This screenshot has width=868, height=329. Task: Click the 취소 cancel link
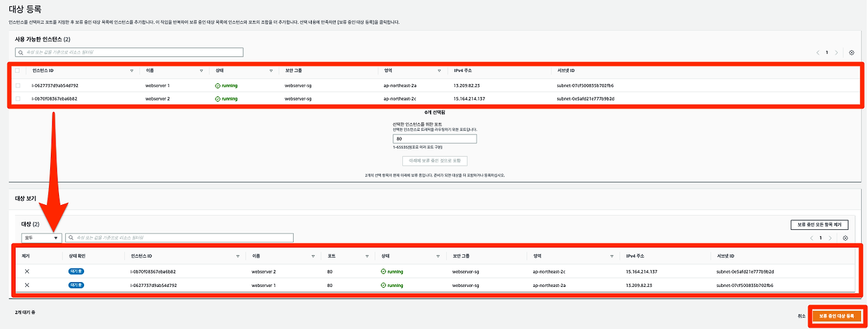(x=802, y=316)
